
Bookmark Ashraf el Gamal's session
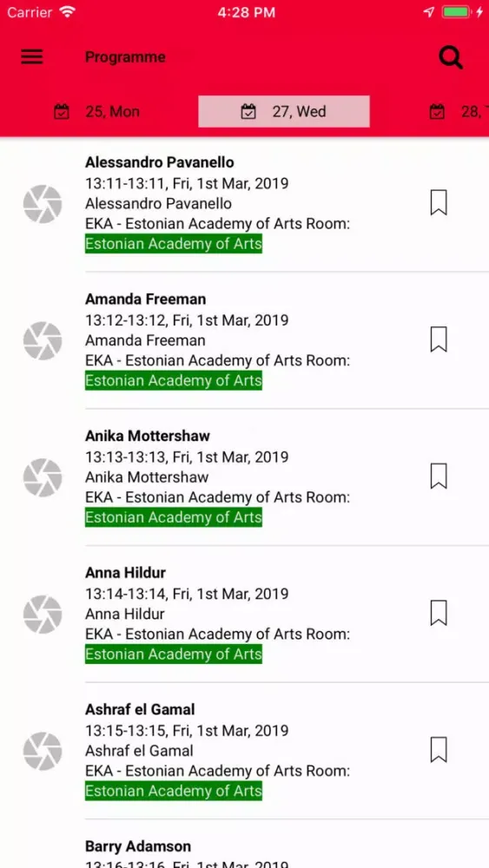coord(439,750)
